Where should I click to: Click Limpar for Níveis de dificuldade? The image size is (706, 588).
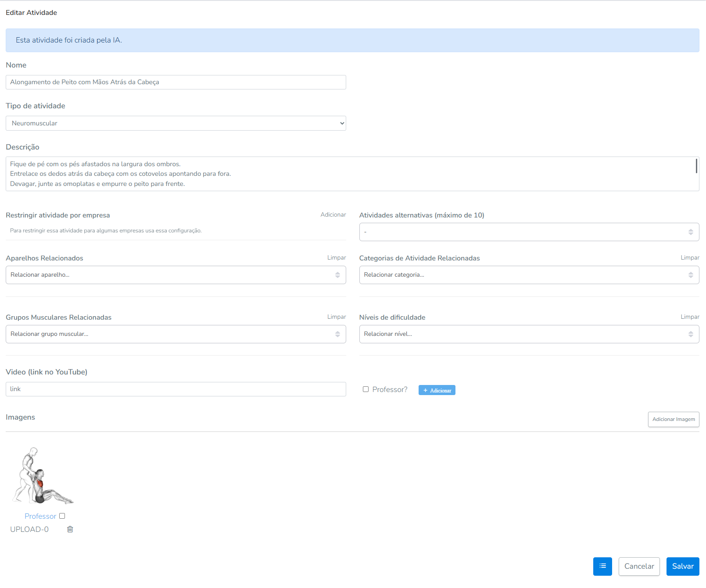coord(690,317)
